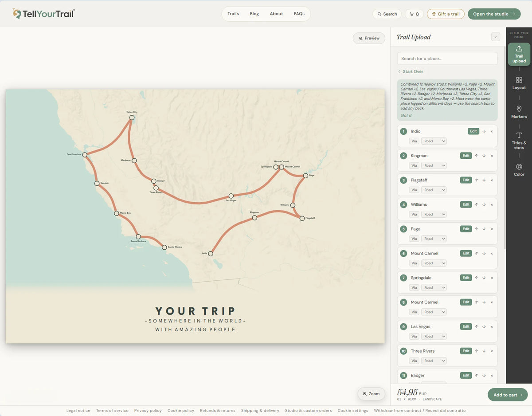Go to the Blog page
The height and width of the screenshot is (416, 532).
(254, 14)
